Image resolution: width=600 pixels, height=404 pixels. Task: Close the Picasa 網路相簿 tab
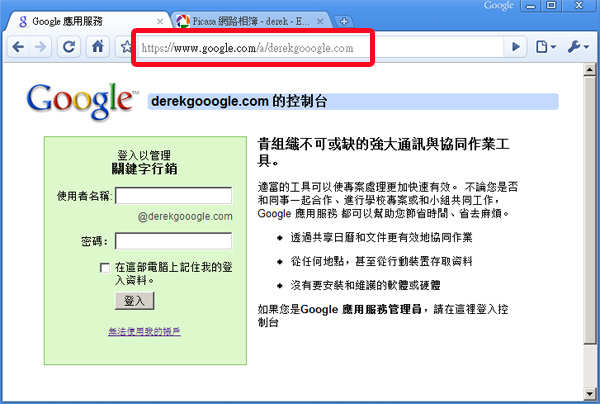click(x=320, y=22)
